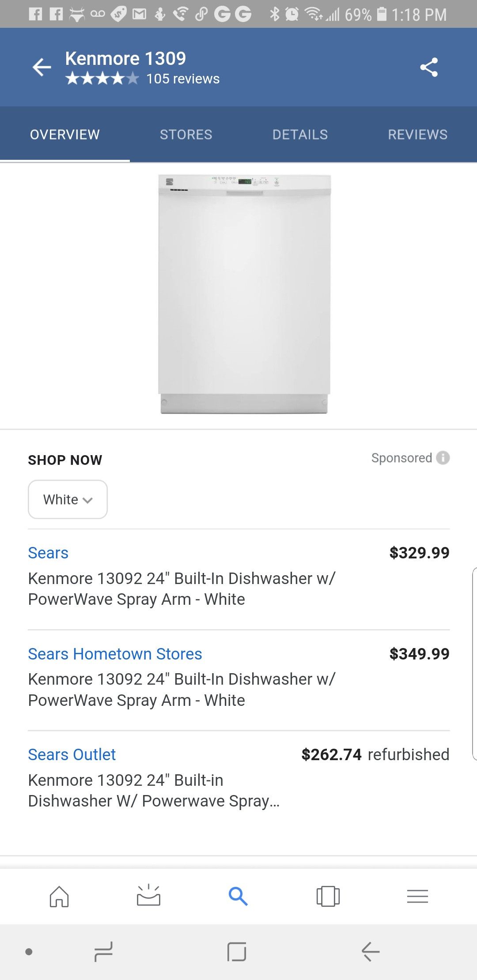
Task: Go to the Home icon in bottom bar
Action: pos(59,897)
